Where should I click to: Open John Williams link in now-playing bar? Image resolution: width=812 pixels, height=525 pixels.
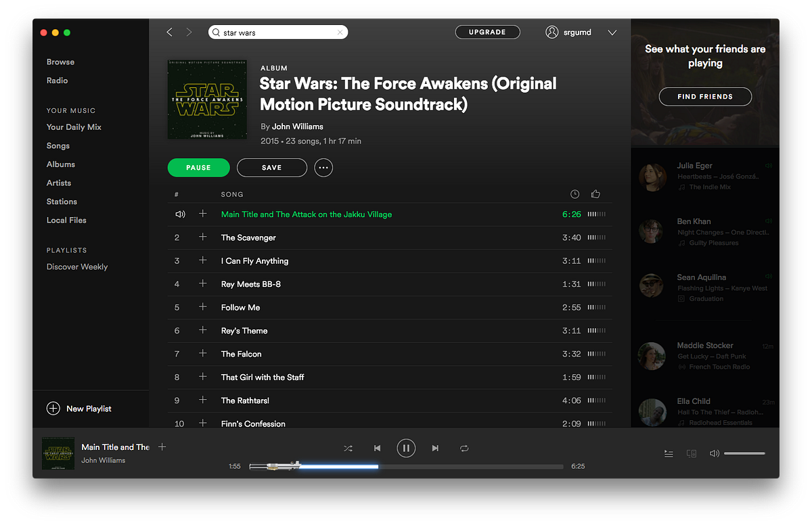(x=104, y=460)
